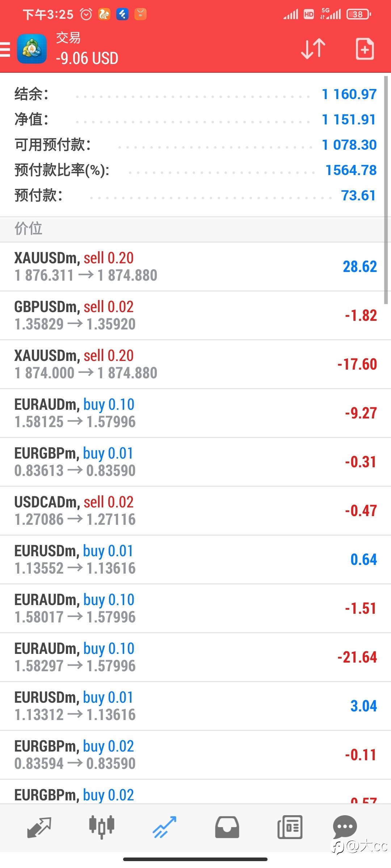Open the chat messages bubble icon
The width and height of the screenshot is (391, 868).
coord(345,826)
